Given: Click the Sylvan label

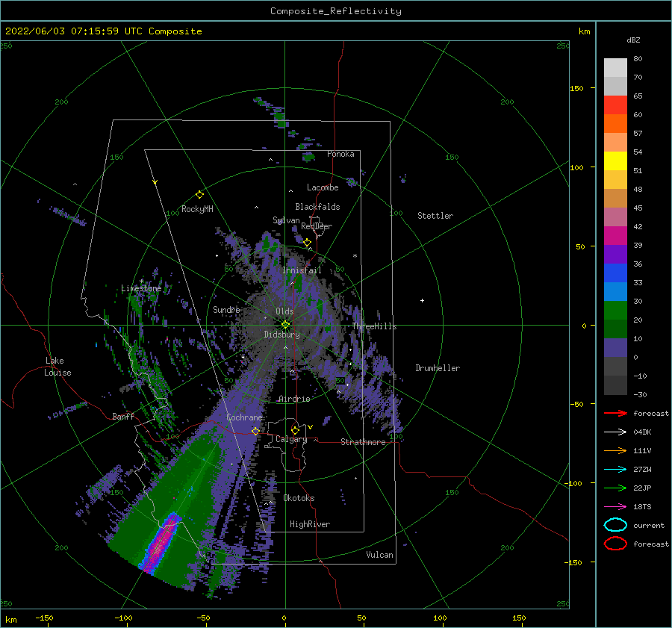Looking at the screenshot, I should pyautogui.click(x=286, y=220).
